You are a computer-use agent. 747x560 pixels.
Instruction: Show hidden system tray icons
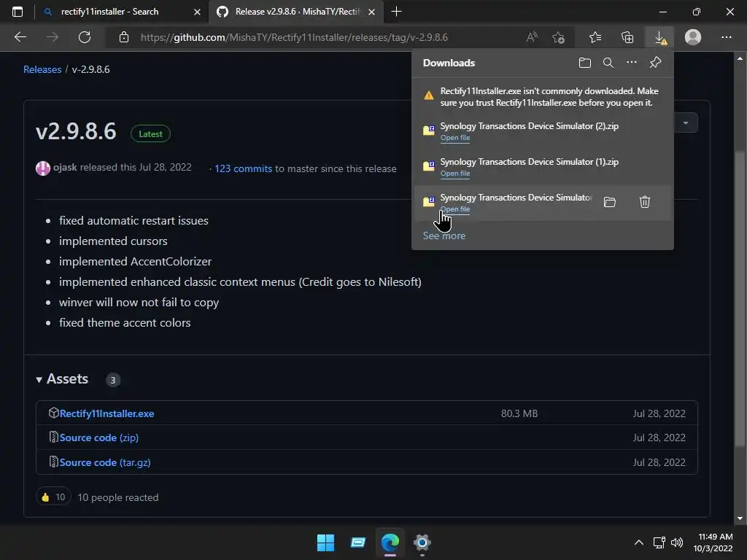(x=639, y=542)
